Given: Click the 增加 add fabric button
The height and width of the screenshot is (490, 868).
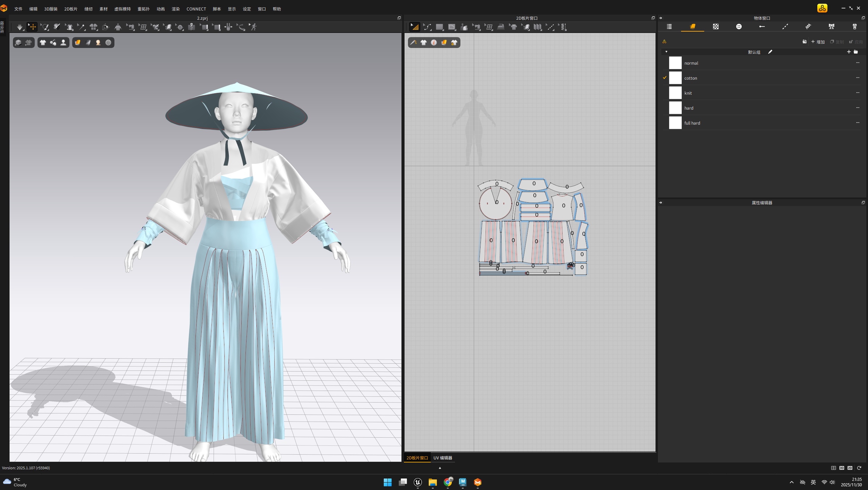Looking at the screenshot, I should point(818,42).
